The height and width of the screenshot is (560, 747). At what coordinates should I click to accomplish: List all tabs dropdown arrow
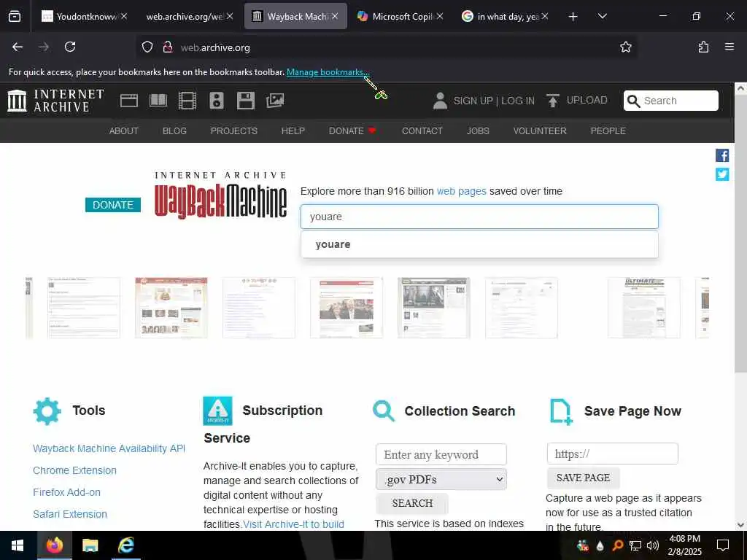pyautogui.click(x=602, y=17)
